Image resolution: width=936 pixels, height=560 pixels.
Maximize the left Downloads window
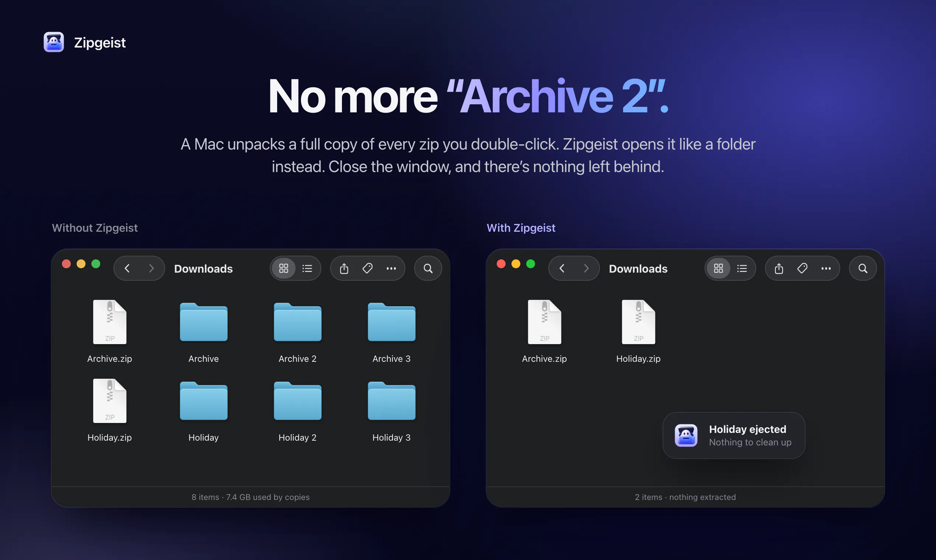[96, 264]
